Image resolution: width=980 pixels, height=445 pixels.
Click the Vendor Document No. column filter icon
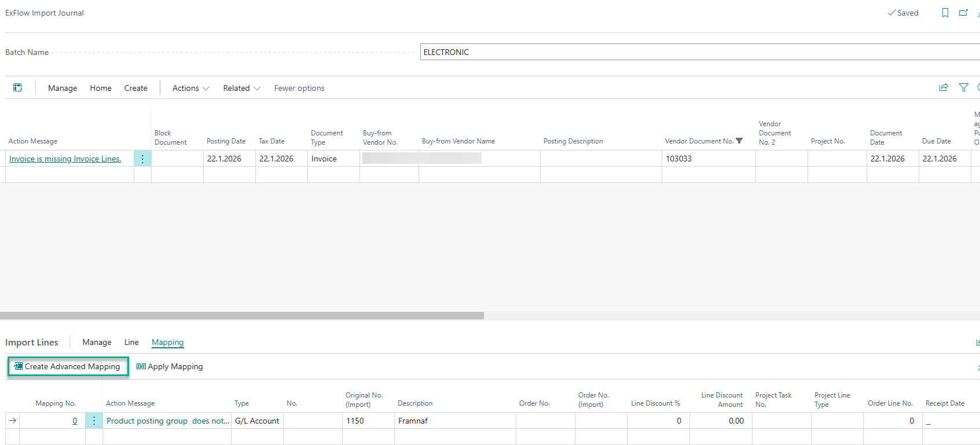(739, 141)
